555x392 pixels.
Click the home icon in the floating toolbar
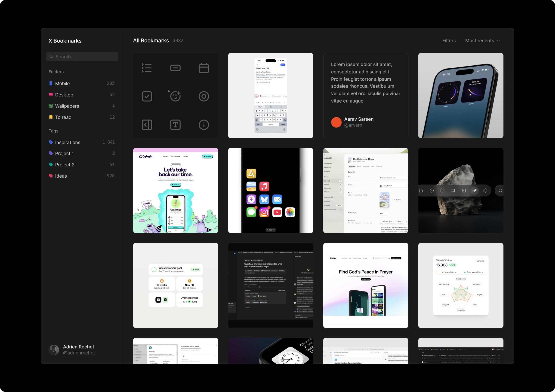pyautogui.click(x=421, y=190)
